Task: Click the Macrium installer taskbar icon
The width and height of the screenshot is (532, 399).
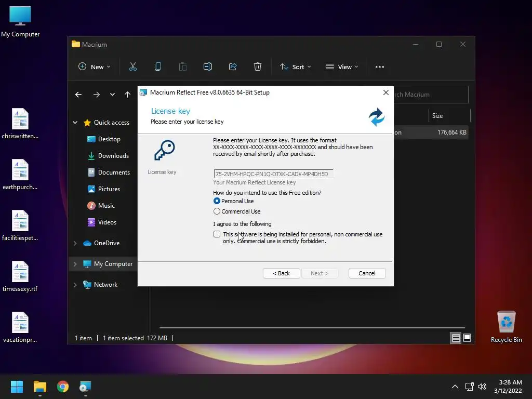Action: pyautogui.click(x=85, y=387)
